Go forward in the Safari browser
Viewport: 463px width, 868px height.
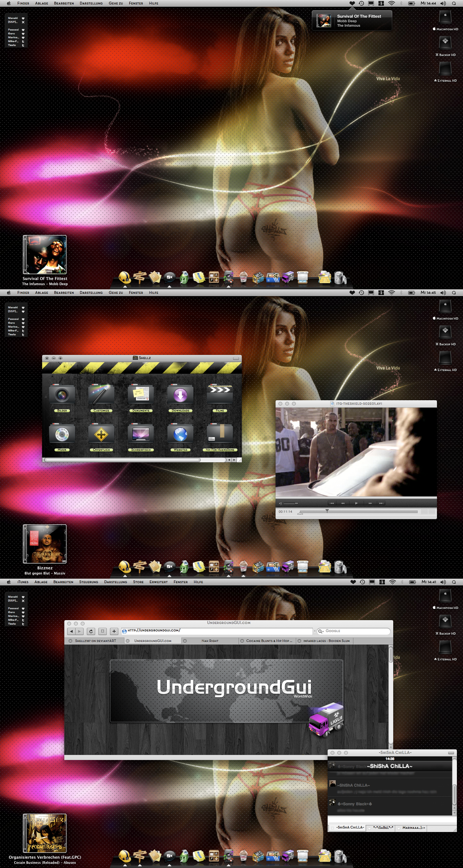[x=79, y=631]
